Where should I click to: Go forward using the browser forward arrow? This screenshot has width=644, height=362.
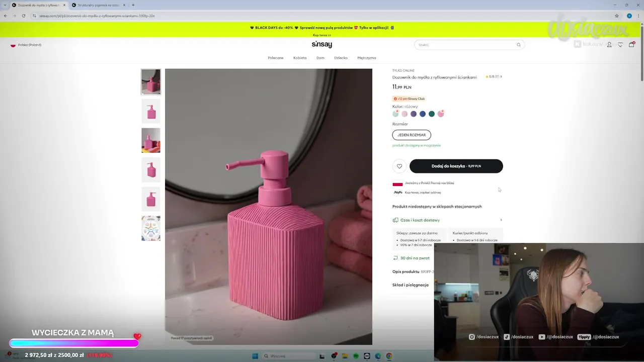(x=14, y=16)
